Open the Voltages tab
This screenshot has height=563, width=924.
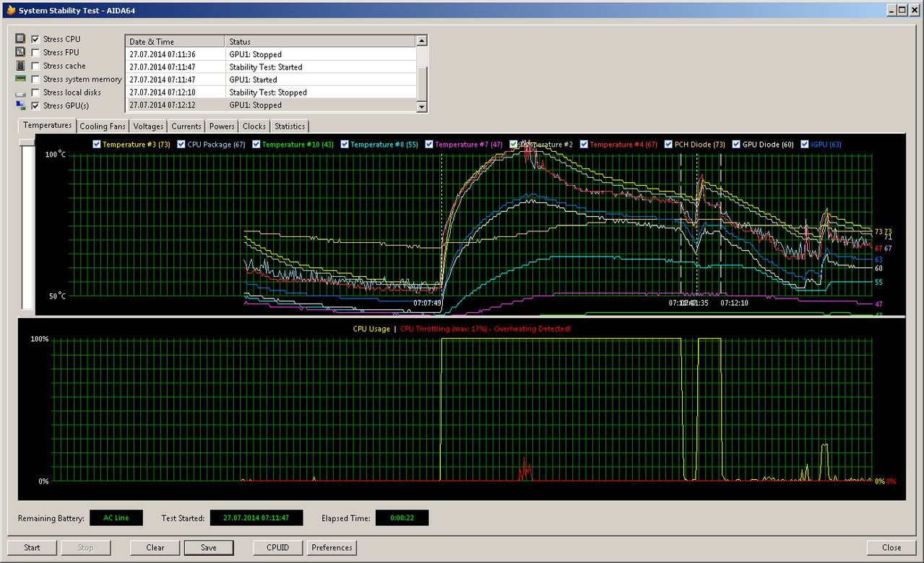(148, 126)
